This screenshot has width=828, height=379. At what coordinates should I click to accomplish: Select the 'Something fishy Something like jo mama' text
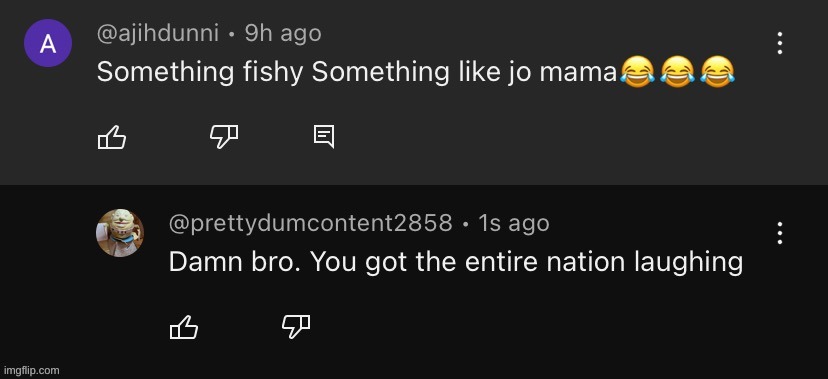(x=357, y=72)
